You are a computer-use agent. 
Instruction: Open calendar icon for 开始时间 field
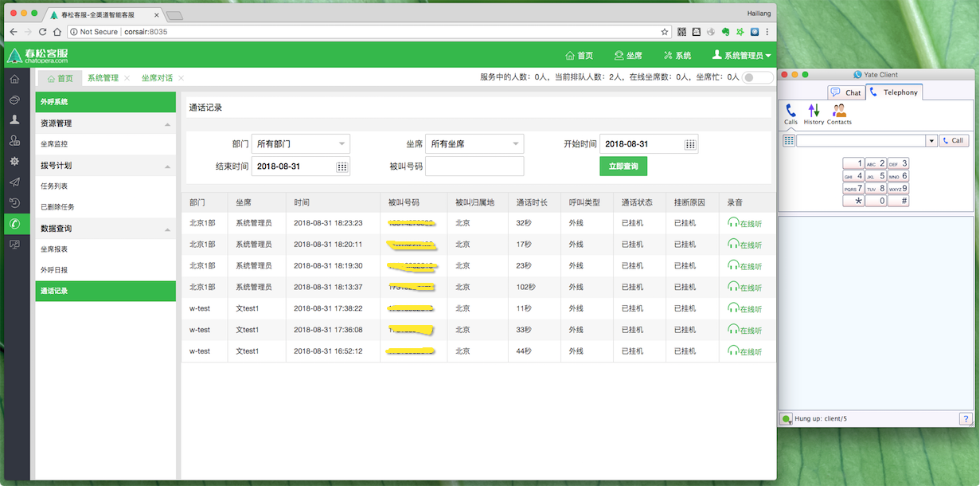690,144
